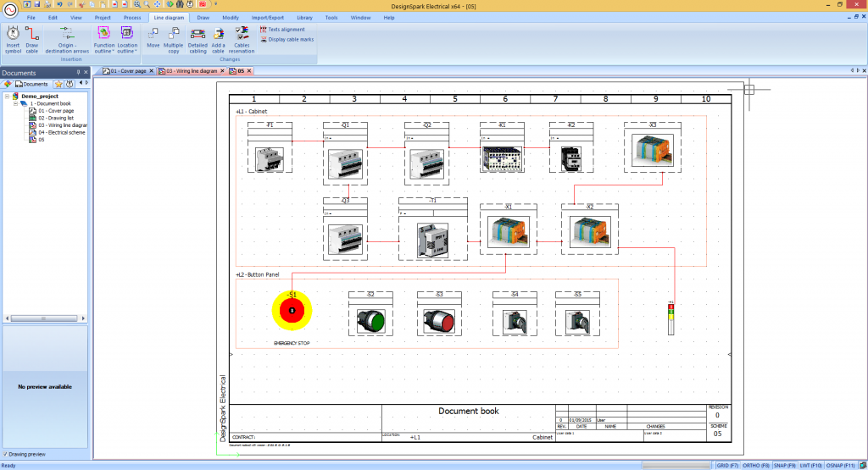Click the Insert symbol icon
Screen dimensions: 868x470
13,39
